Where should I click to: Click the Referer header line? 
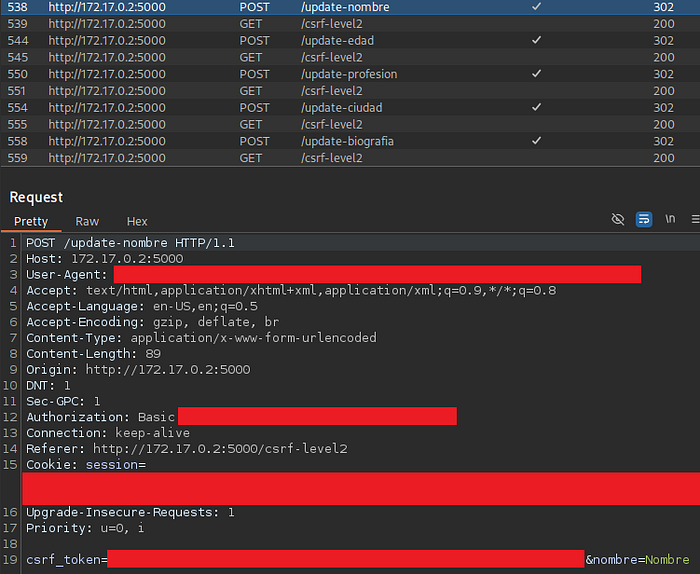tap(187, 449)
